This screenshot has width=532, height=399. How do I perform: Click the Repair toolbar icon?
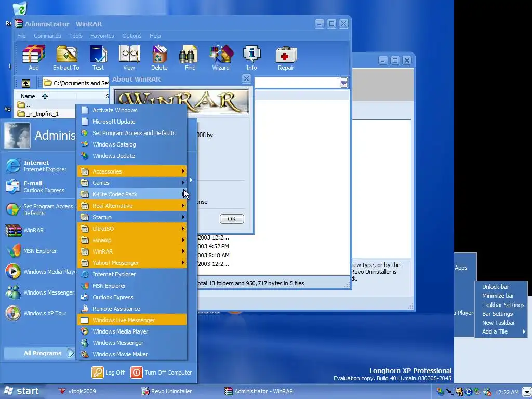tap(286, 58)
